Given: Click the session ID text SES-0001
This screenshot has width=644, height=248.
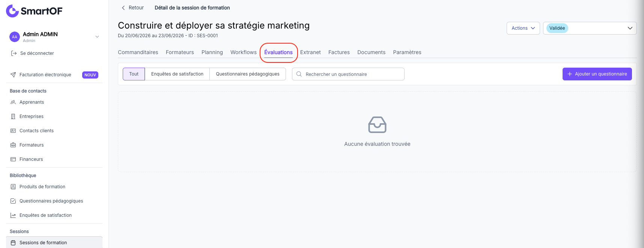Looking at the screenshot, I should (x=207, y=36).
